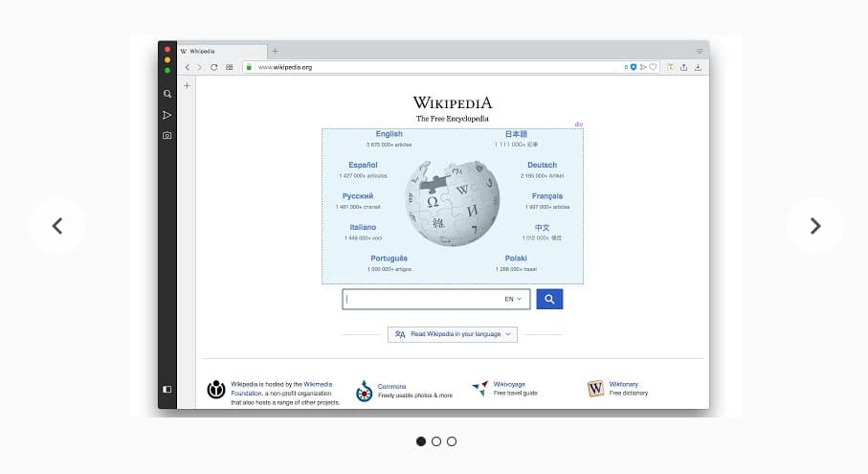Open the Italiano Wikipedia link
The height and width of the screenshot is (474, 868).
coord(363,227)
